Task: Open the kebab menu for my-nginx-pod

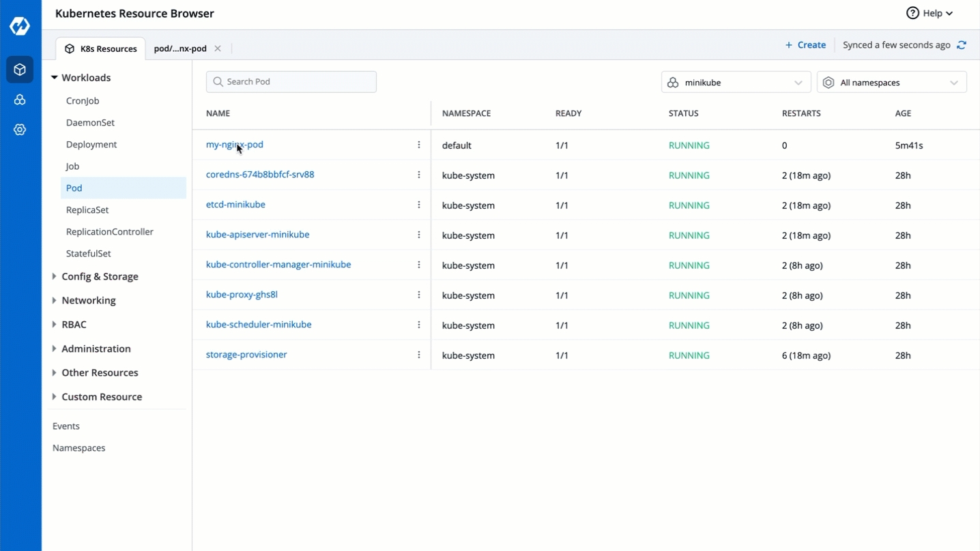Action: coord(419,145)
